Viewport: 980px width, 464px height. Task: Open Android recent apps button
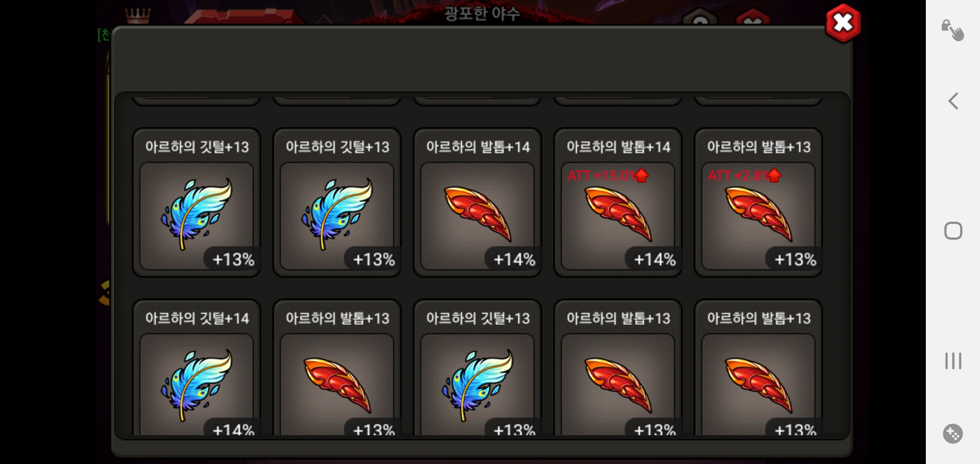click(x=953, y=361)
